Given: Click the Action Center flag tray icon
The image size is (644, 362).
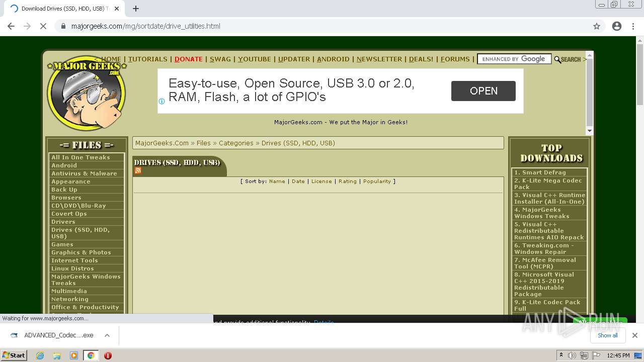Looking at the screenshot, I should [596, 355].
